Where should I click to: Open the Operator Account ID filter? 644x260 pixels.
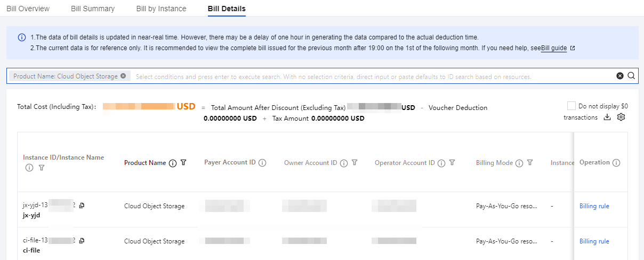[452, 163]
